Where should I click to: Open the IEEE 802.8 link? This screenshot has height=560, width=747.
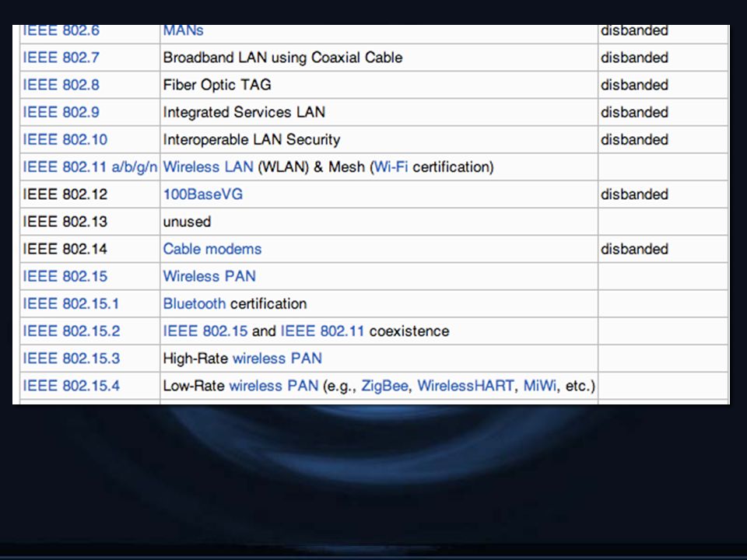click(61, 85)
